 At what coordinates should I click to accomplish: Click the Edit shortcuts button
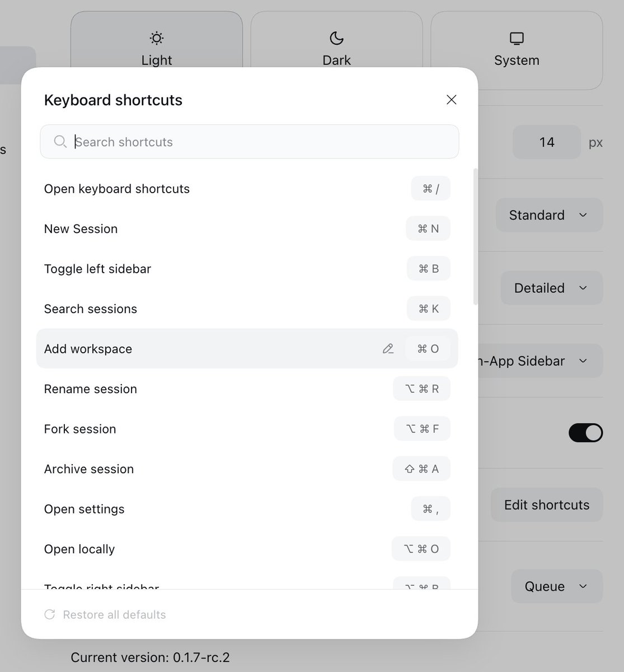[x=547, y=505]
